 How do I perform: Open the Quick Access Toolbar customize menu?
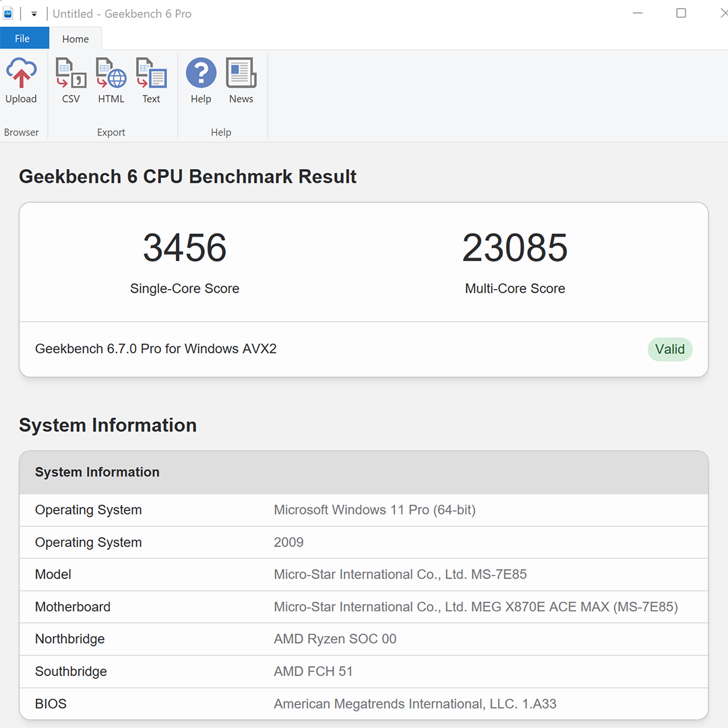pos(34,13)
